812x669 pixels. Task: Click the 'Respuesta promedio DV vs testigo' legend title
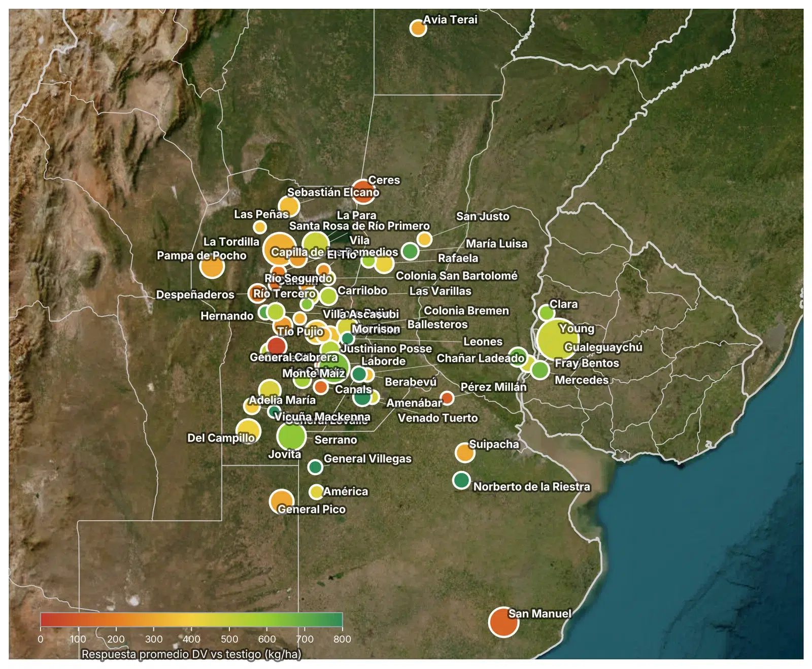(191, 654)
